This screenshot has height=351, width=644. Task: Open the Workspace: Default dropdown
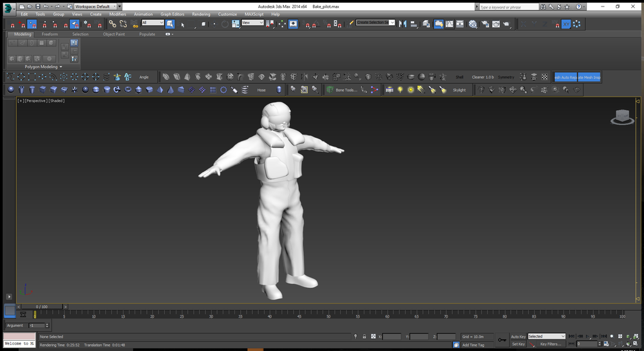[95, 6]
